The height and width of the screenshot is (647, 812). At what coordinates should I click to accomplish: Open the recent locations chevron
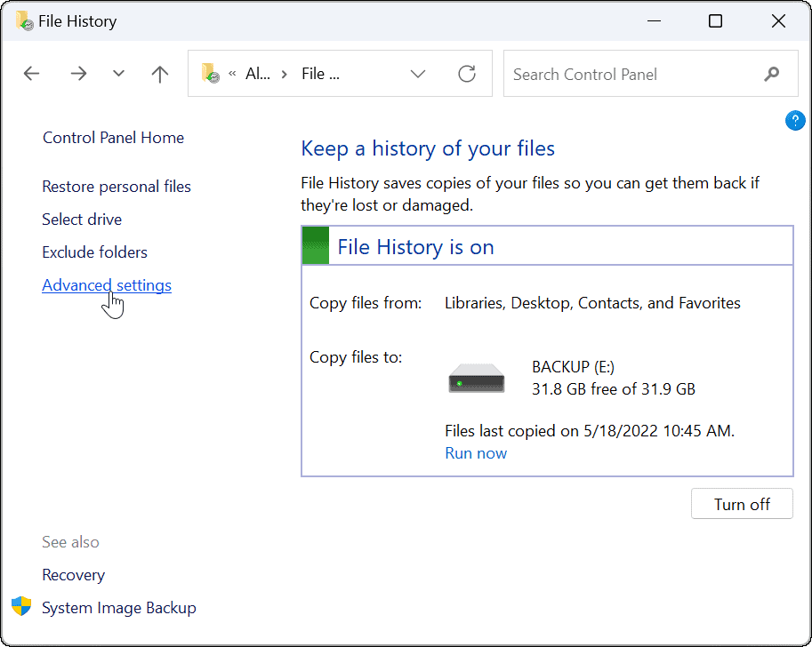pos(118,74)
